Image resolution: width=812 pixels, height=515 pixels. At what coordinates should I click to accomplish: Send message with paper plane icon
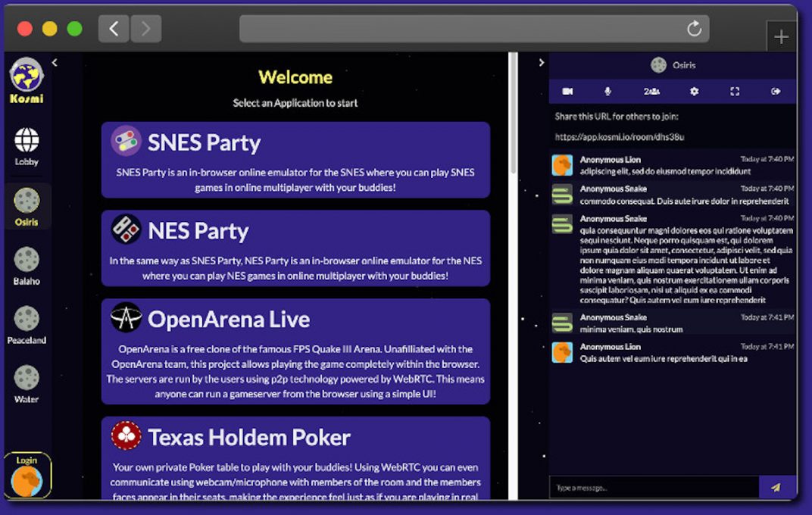coord(776,488)
